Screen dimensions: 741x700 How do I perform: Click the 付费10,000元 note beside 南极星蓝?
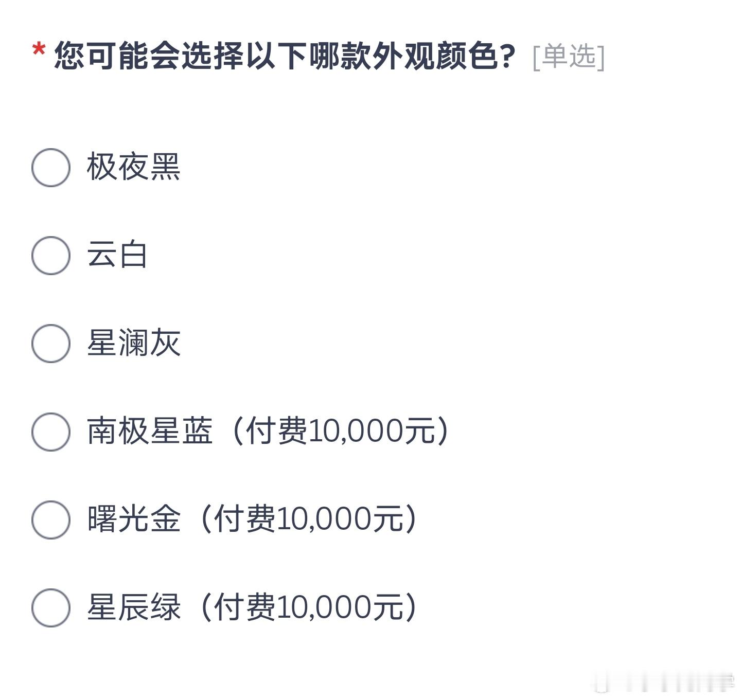[x=340, y=431]
